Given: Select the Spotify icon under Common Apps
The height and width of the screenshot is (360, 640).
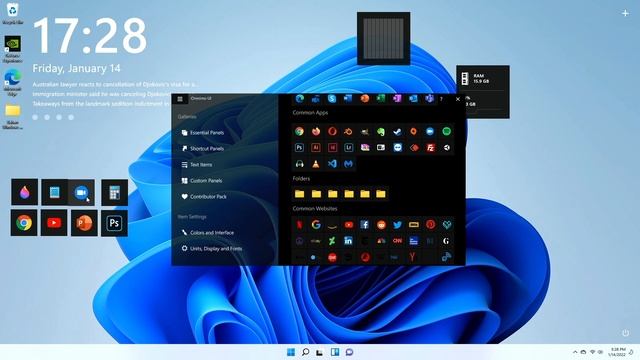Looking at the screenshot, I should [x=447, y=131].
